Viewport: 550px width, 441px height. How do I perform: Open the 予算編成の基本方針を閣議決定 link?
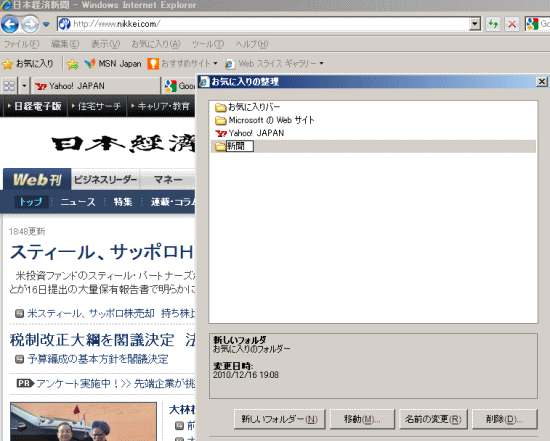(98, 359)
